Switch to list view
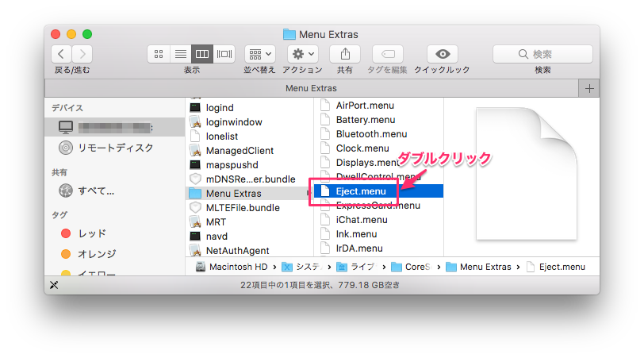The width and height of the screenshot is (644, 358). click(180, 54)
